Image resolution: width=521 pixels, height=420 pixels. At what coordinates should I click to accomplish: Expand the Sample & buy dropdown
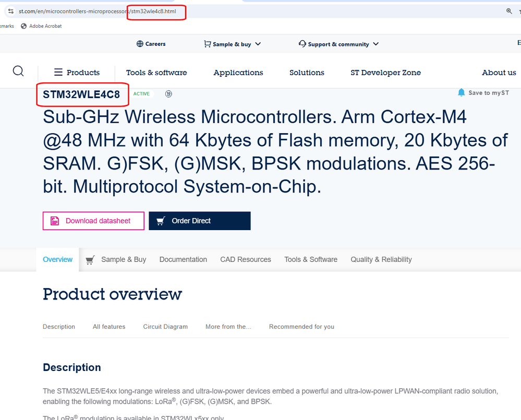[232, 44]
